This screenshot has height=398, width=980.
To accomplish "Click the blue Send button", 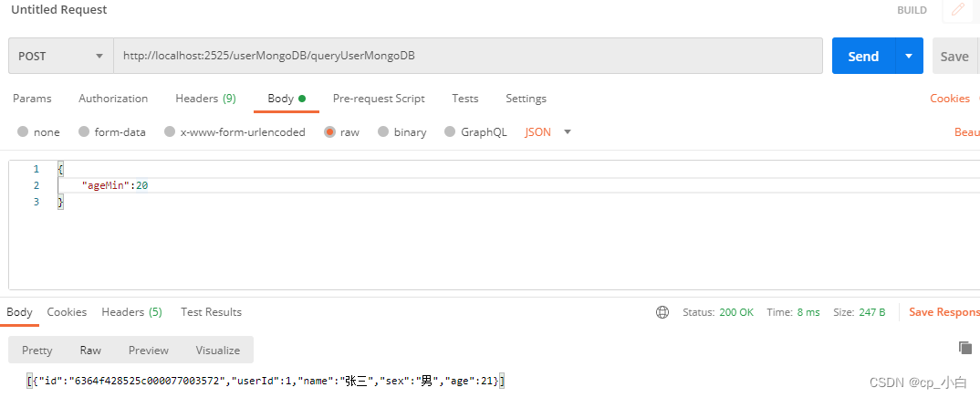I will click(x=864, y=57).
